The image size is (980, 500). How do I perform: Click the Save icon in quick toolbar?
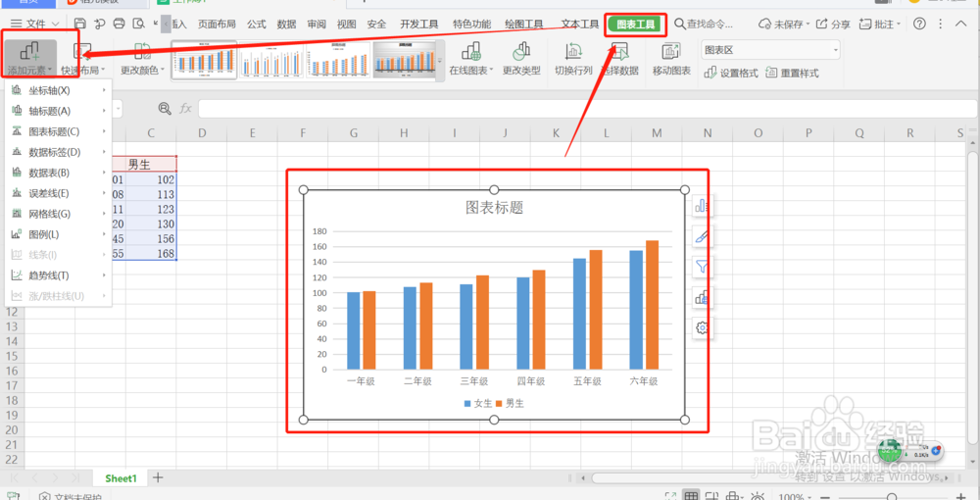tap(80, 24)
